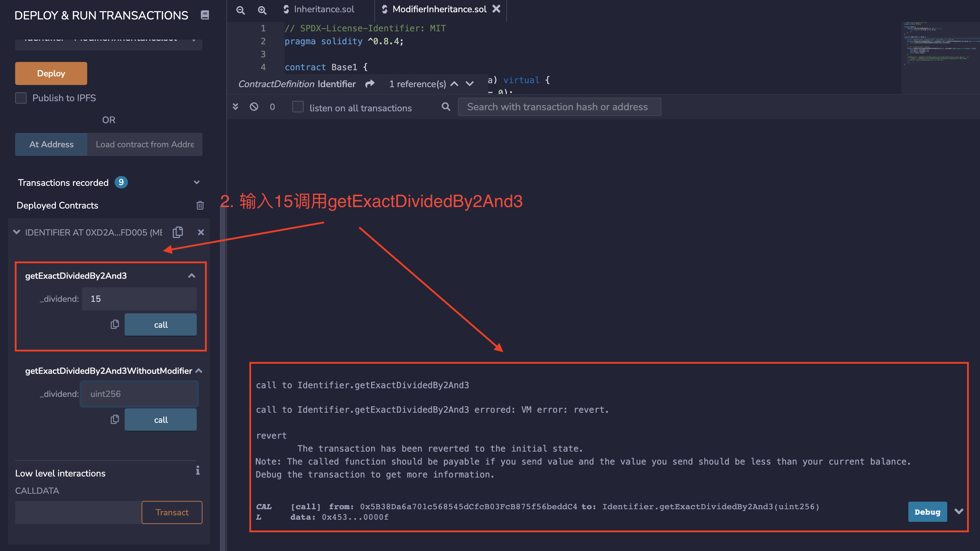Collapse the getExactDividedBy2And3 function inputs

point(191,276)
